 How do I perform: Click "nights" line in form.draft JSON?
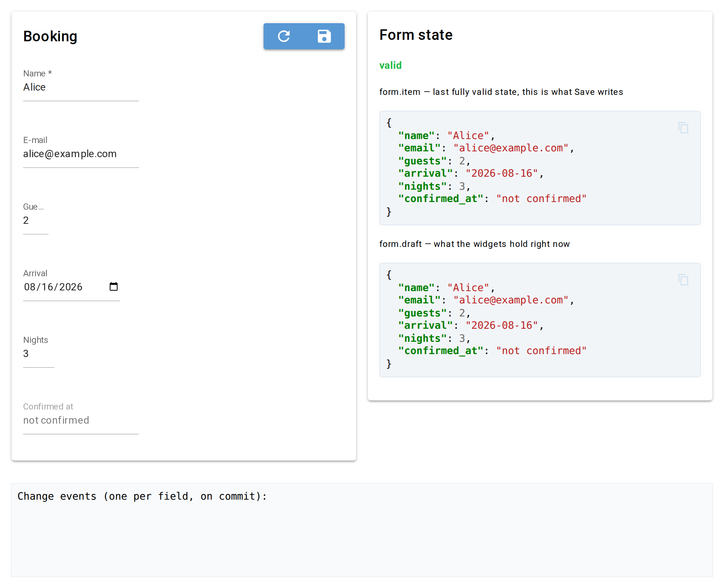[434, 338]
